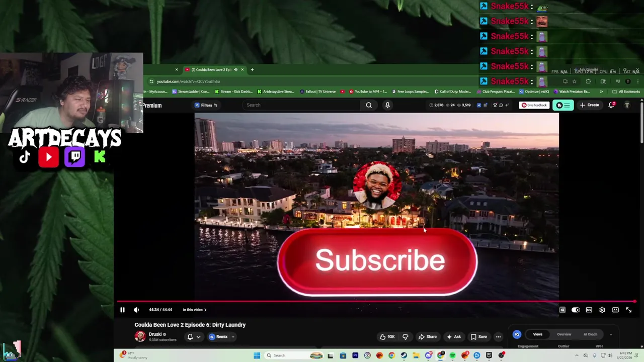The height and width of the screenshot is (362, 644).
Task: Open the account avatar menu in the YouTube header
Action: (x=627, y=105)
